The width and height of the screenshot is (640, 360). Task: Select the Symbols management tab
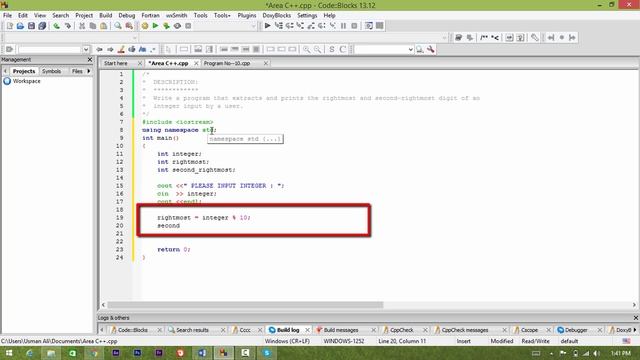click(x=51, y=71)
